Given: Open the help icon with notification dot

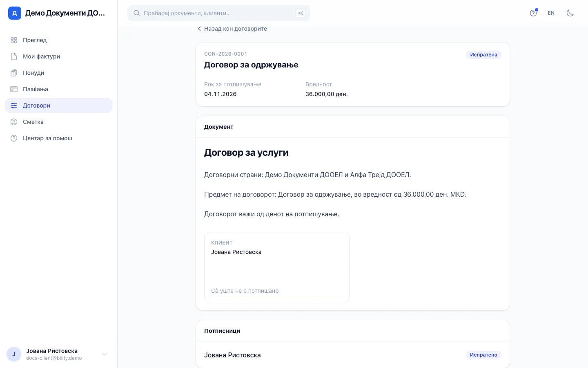Looking at the screenshot, I should pos(533,13).
